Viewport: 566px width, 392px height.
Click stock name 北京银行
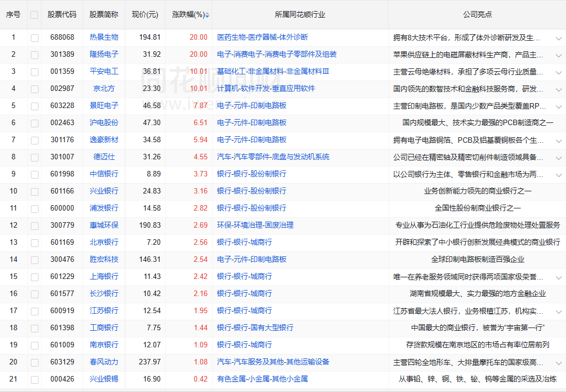(x=104, y=242)
